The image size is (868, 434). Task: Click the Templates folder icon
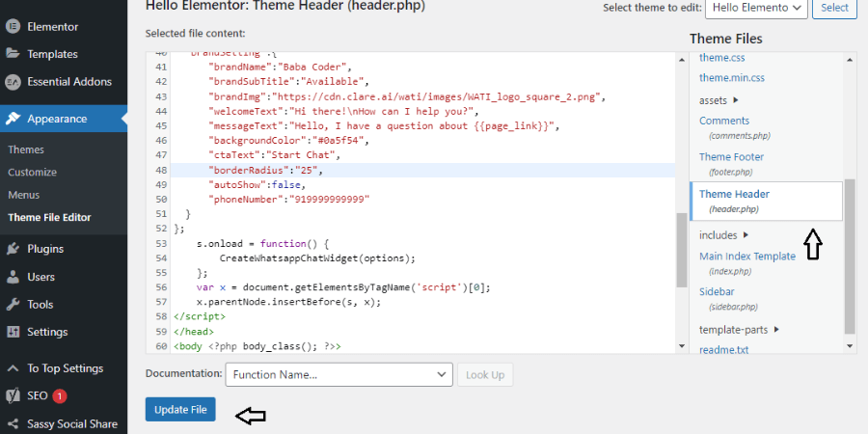[13, 54]
